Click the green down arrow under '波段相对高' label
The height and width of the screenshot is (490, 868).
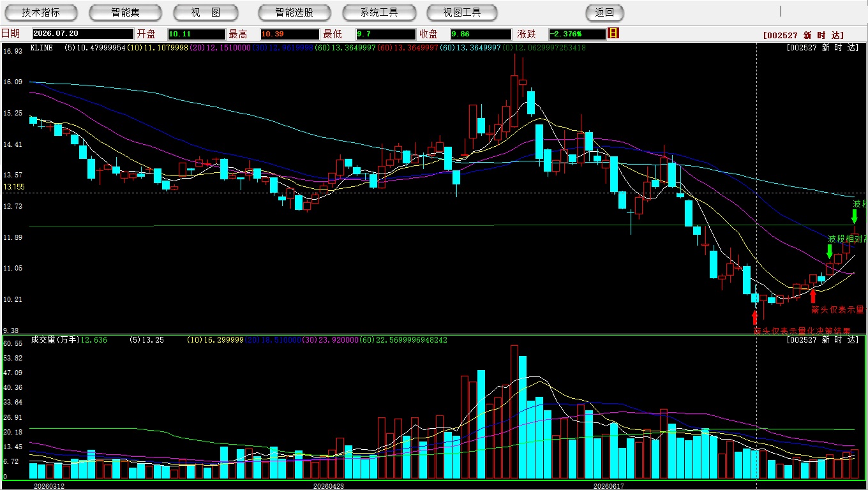830,251
